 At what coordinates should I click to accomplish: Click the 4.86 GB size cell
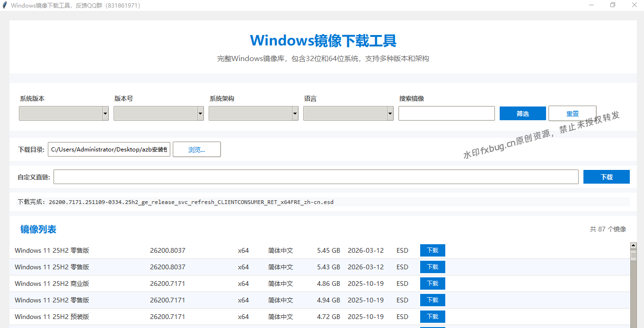pos(328,284)
